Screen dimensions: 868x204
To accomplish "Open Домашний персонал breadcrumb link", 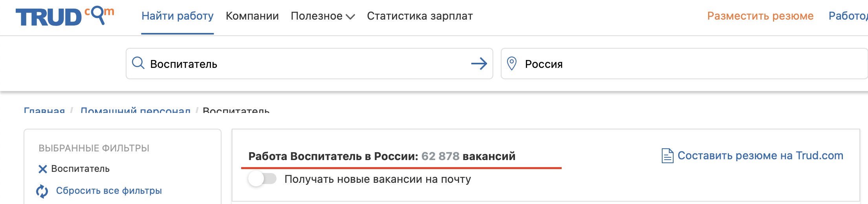I will pos(135,110).
